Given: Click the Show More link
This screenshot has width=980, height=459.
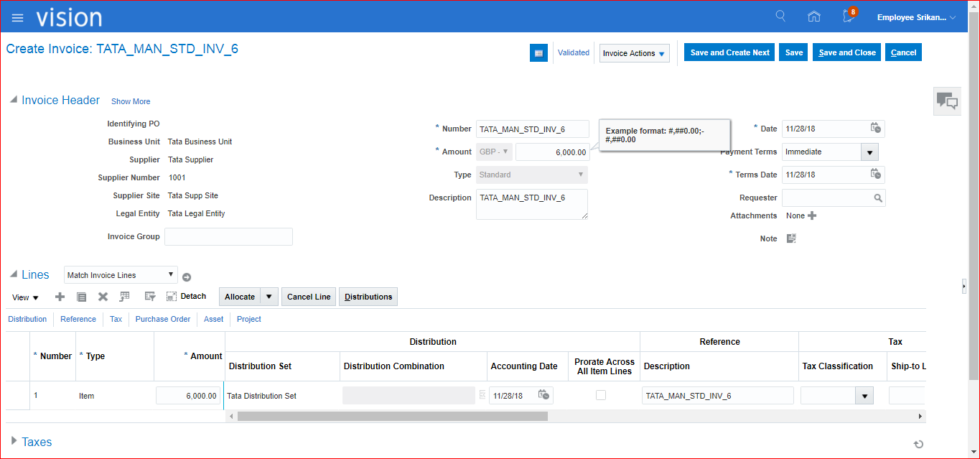Looking at the screenshot, I should tap(131, 101).
